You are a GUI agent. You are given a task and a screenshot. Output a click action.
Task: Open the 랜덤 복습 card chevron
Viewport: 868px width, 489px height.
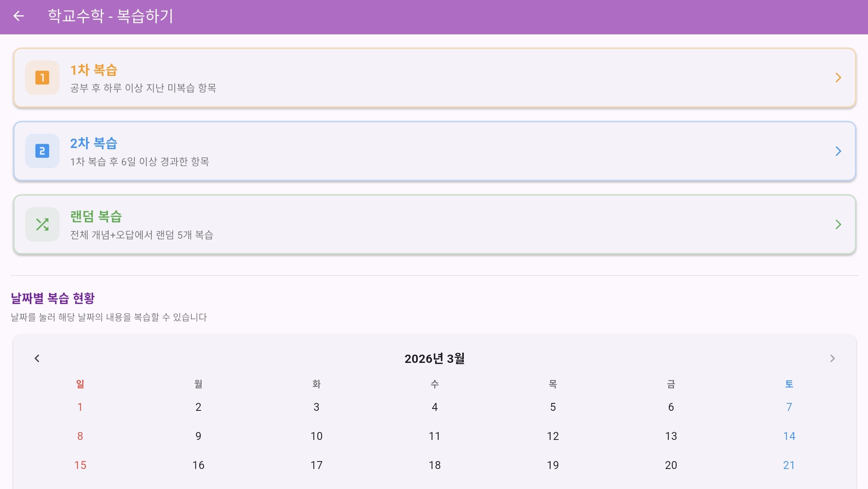coord(839,224)
